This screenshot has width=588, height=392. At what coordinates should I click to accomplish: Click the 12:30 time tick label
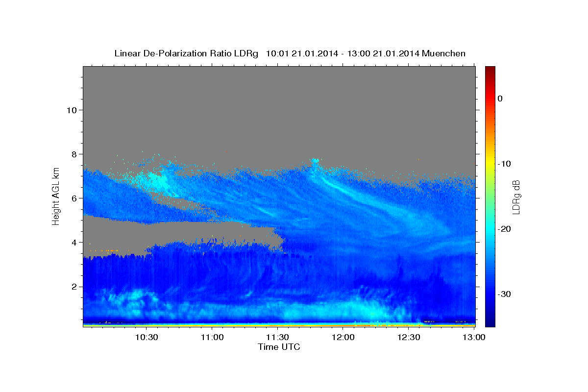[x=409, y=338]
